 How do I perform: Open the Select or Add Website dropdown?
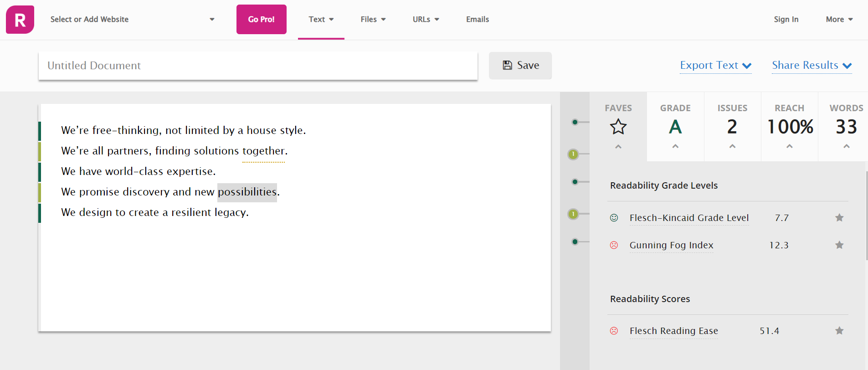(x=132, y=20)
